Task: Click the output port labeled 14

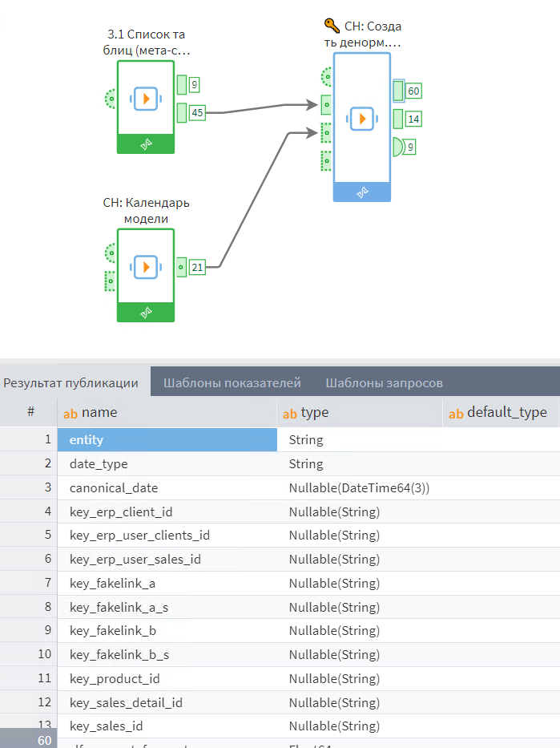Action: click(399, 119)
